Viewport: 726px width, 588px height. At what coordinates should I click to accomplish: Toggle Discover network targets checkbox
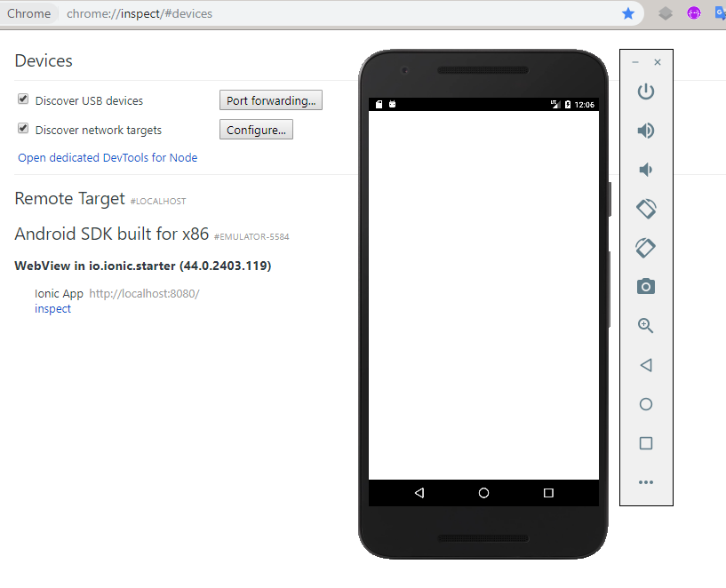click(x=23, y=128)
